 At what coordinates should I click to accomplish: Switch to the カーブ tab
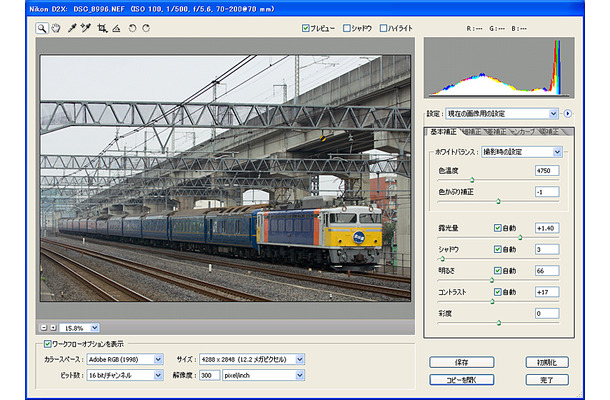(522, 132)
